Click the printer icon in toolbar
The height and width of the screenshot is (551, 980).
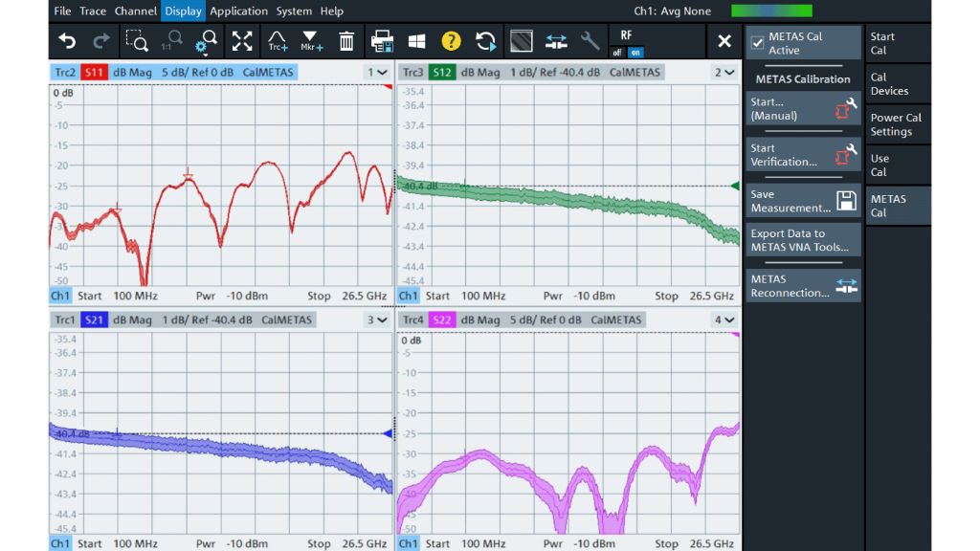[x=382, y=41]
